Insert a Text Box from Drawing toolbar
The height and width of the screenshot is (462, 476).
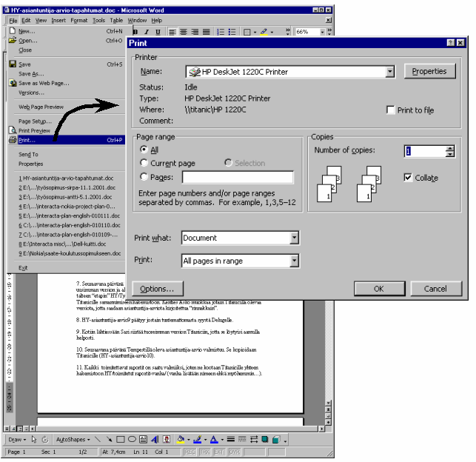click(x=143, y=439)
